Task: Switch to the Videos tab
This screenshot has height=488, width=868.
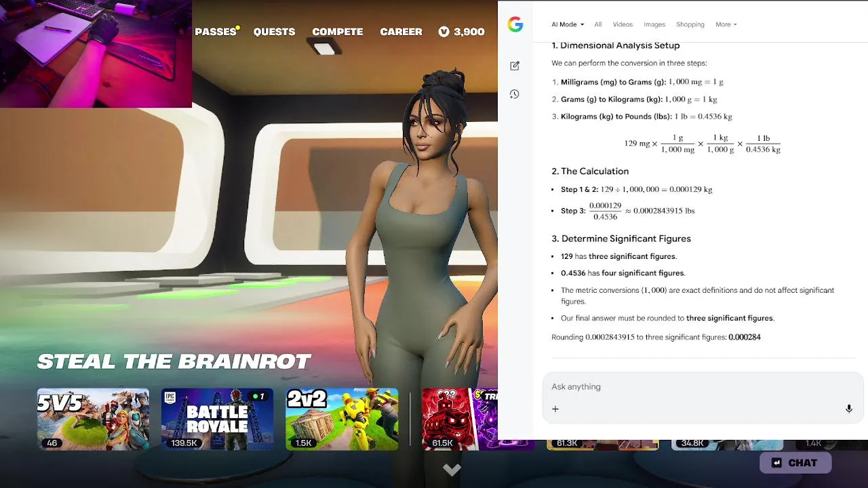Action: 623,24
